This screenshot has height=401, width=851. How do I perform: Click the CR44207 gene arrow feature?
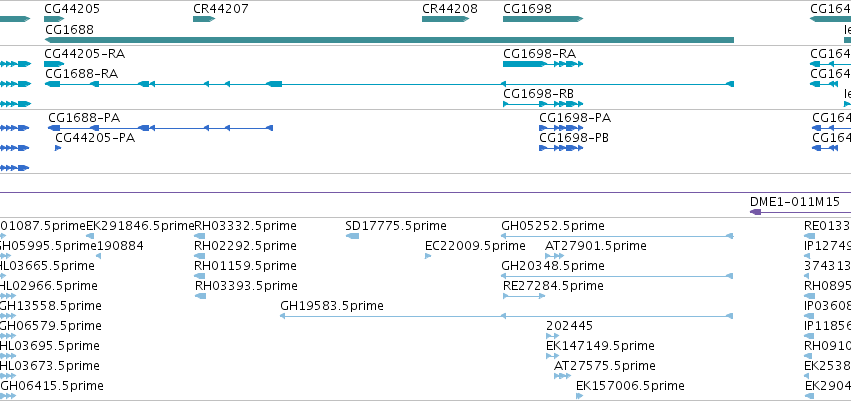[204, 19]
